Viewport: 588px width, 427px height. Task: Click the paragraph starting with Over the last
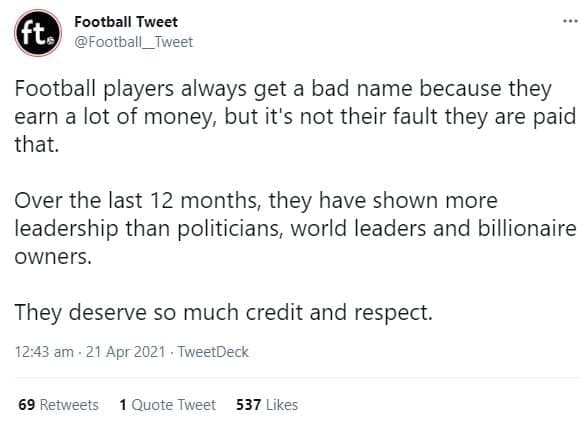(x=295, y=228)
